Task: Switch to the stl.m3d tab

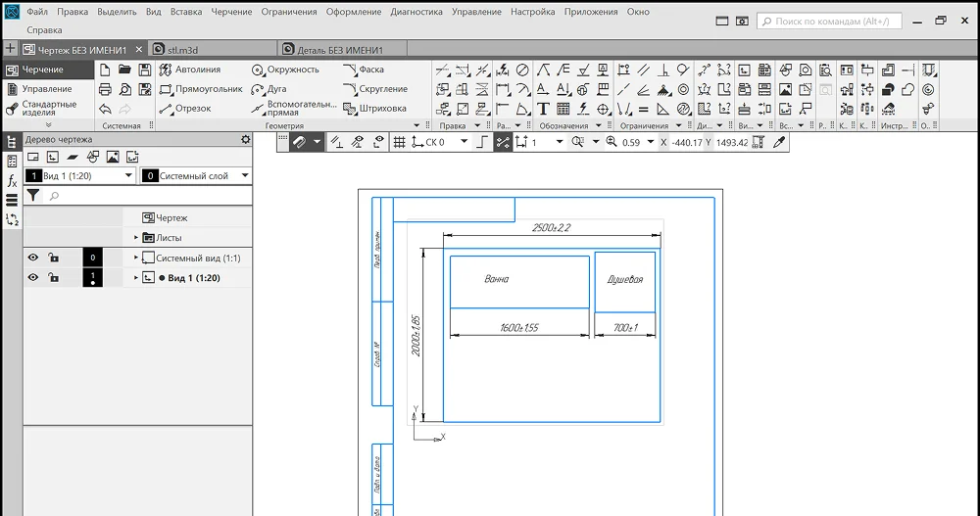Action: click(x=183, y=49)
